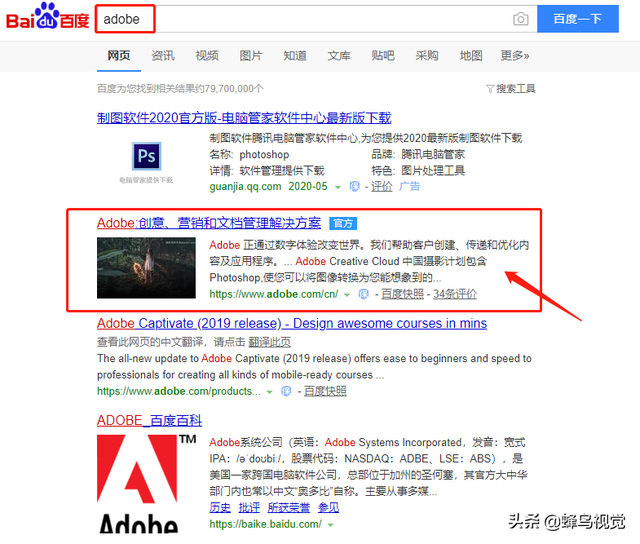The height and width of the screenshot is (544, 640).
Task: Open 百度快照 for adobe.com/cn result
Action: (402, 294)
